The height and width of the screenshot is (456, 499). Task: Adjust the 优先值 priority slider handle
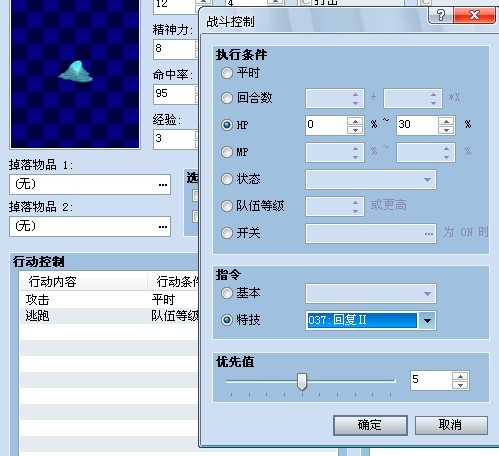tap(302, 381)
